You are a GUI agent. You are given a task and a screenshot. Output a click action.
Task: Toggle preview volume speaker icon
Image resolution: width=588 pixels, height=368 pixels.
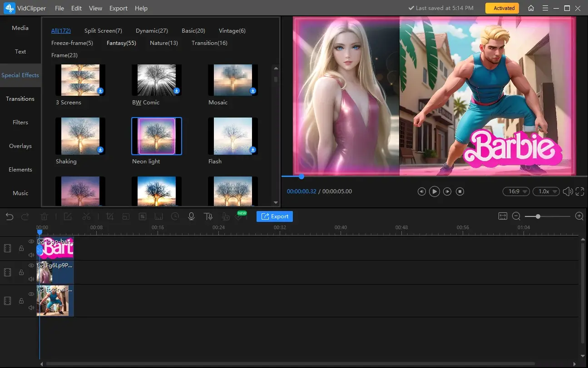pyautogui.click(x=567, y=191)
